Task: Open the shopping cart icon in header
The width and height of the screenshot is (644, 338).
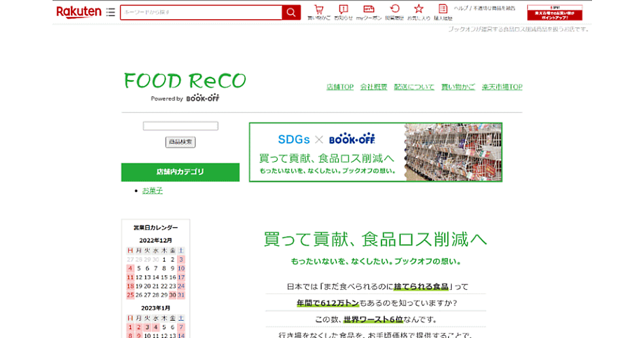Action: (x=319, y=10)
